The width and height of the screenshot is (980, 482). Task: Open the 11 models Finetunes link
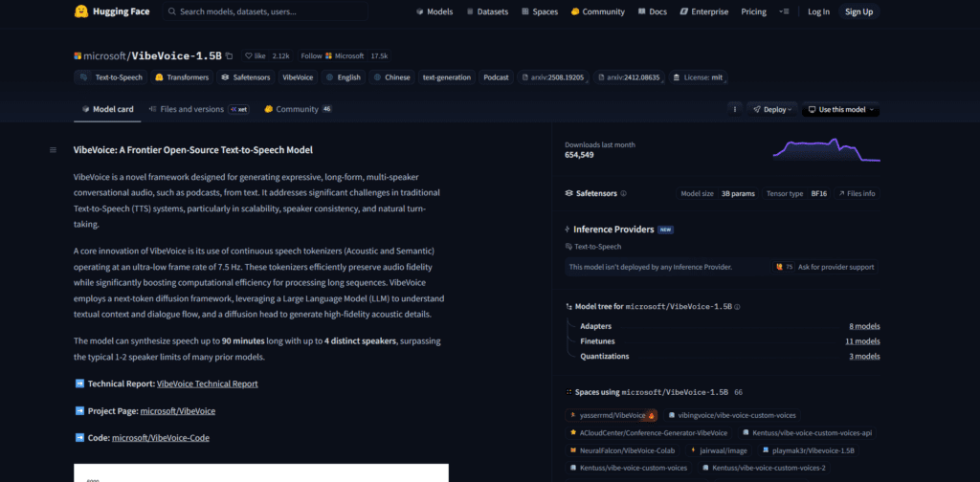(862, 341)
